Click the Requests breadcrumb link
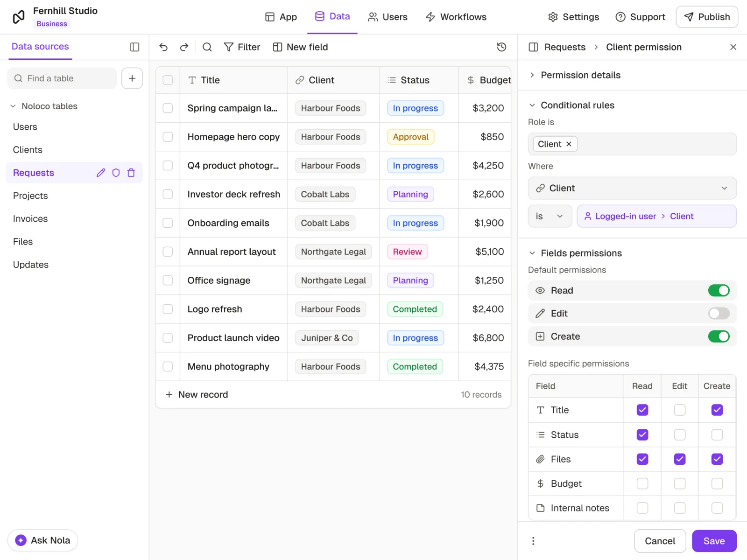 [x=565, y=47]
